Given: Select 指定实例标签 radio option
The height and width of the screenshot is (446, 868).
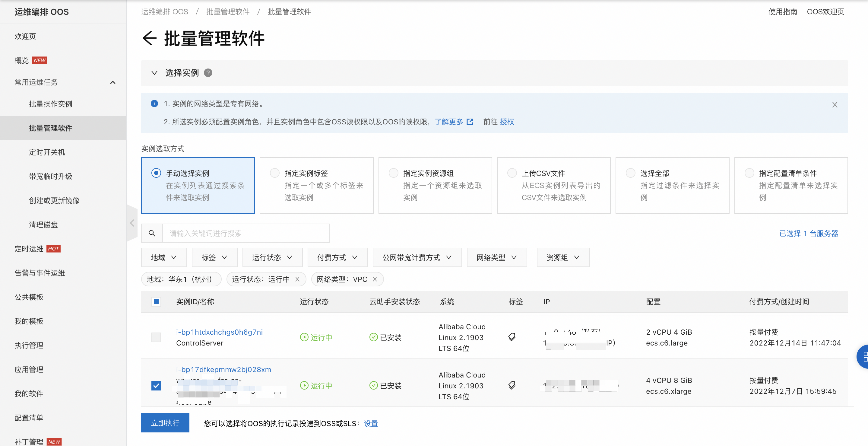Looking at the screenshot, I should tap(275, 173).
